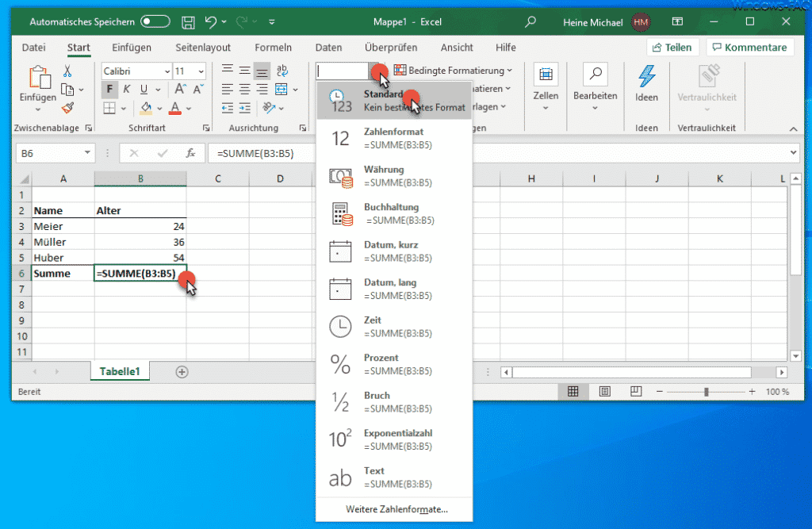Viewport: 812px width, 529px height.
Task: Select Standard number format
Action: (394, 101)
